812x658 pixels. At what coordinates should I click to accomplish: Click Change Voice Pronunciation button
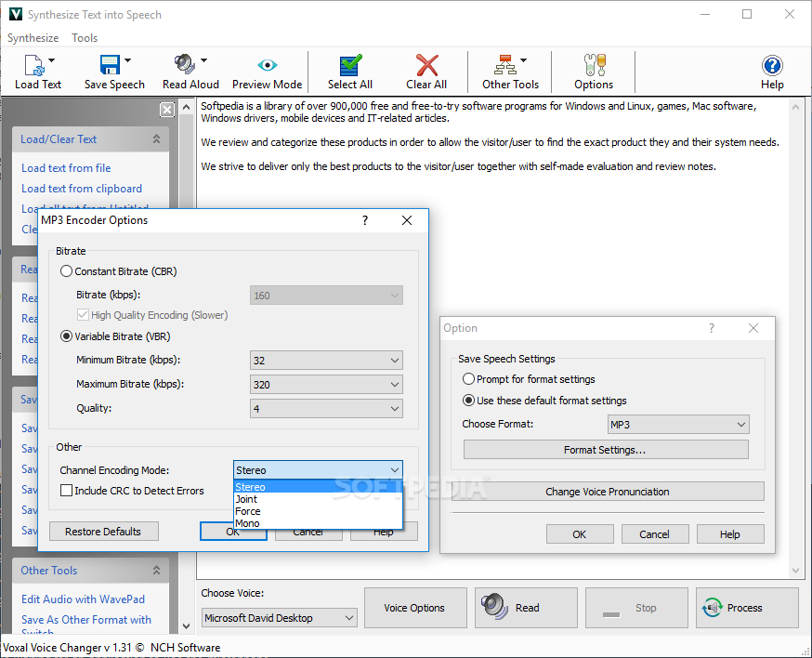click(608, 491)
